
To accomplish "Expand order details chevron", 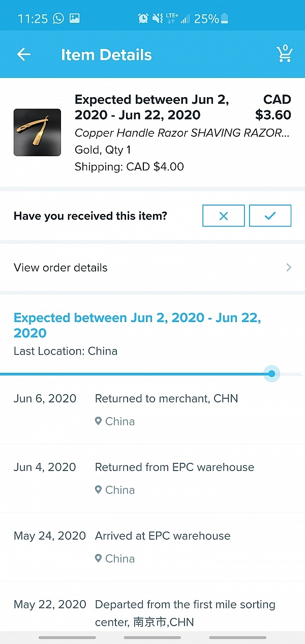I will 289,268.
